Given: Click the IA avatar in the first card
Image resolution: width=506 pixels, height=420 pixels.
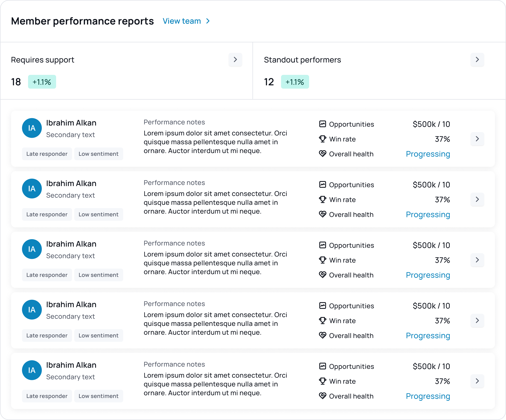Looking at the screenshot, I should pyautogui.click(x=32, y=128).
